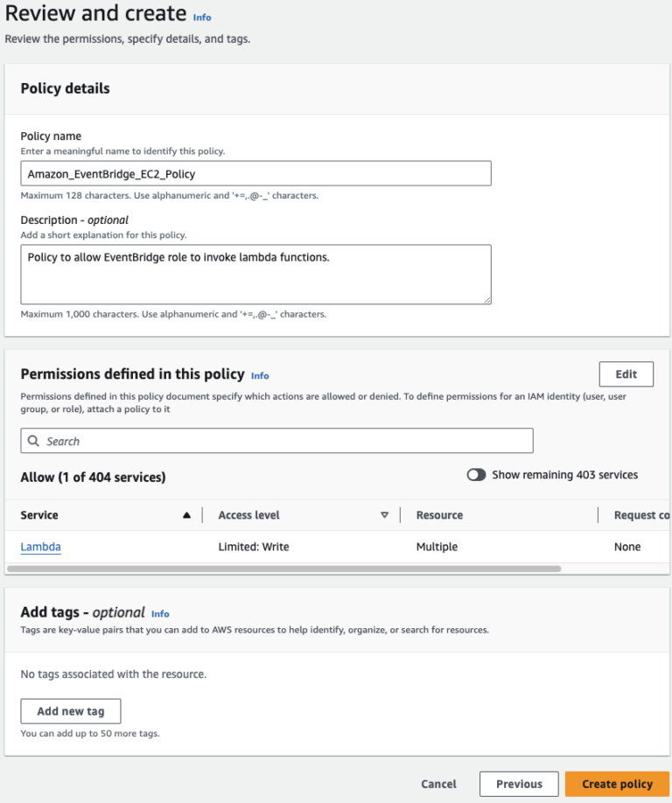Screen dimensions: 672x803
Task: Click the Edit permissions button
Action: (626, 374)
